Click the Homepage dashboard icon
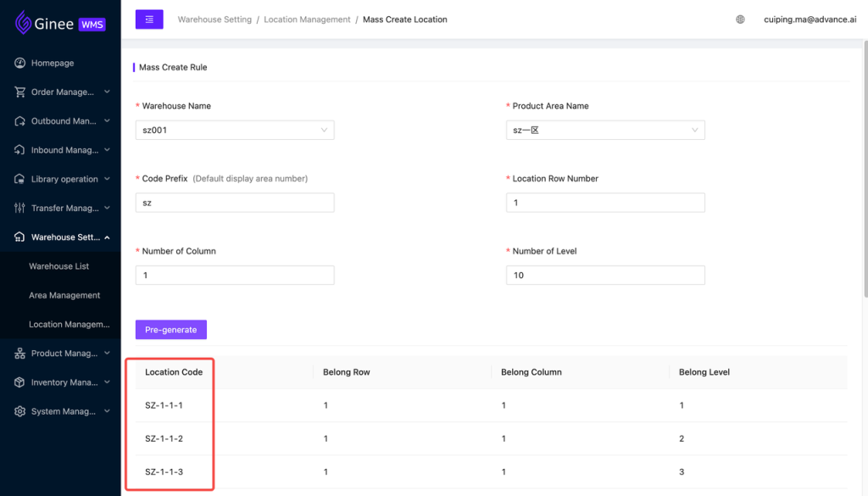The height and width of the screenshot is (496, 868). tap(20, 63)
